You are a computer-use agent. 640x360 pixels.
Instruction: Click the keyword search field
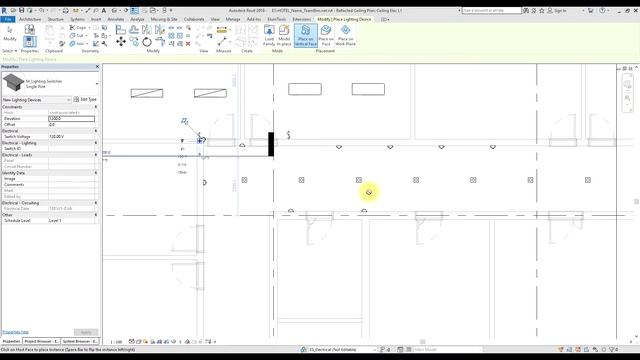(491, 10)
